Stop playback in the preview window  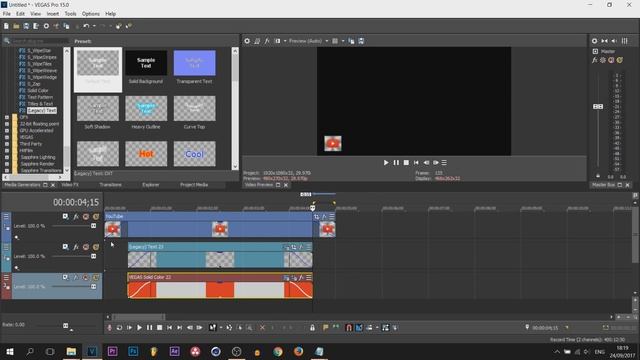click(406, 162)
